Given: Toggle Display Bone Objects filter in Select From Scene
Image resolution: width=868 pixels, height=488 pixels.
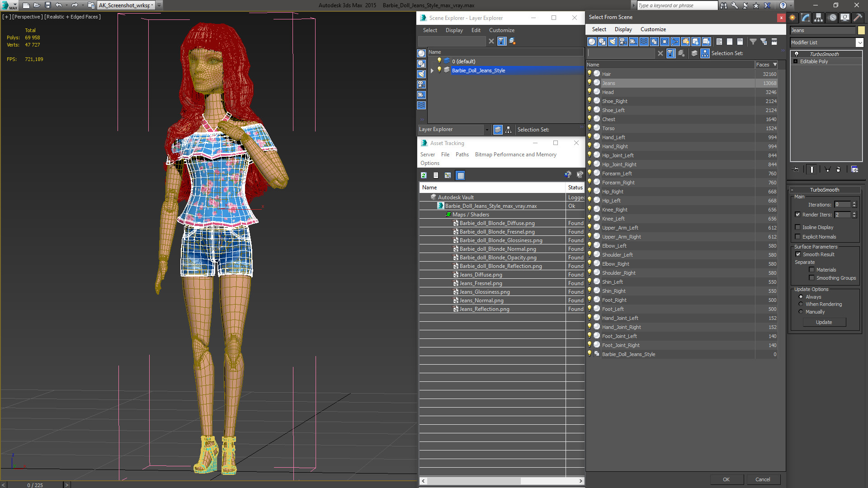Looking at the screenshot, I should coord(675,42).
